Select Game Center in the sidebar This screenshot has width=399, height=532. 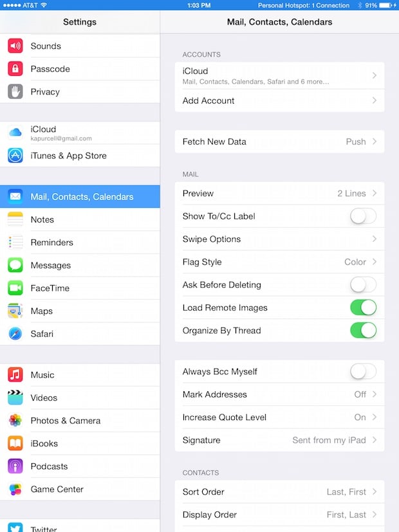coord(80,490)
